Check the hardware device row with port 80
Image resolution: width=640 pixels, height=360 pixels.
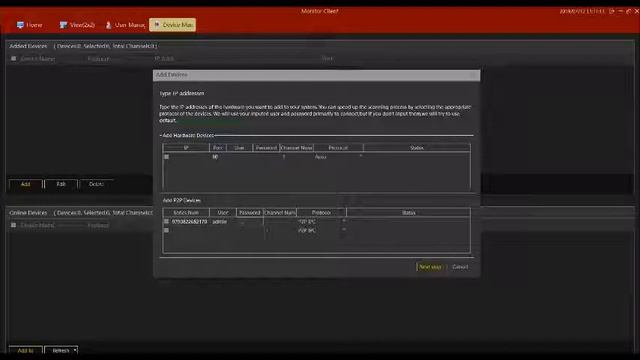pos(166,157)
